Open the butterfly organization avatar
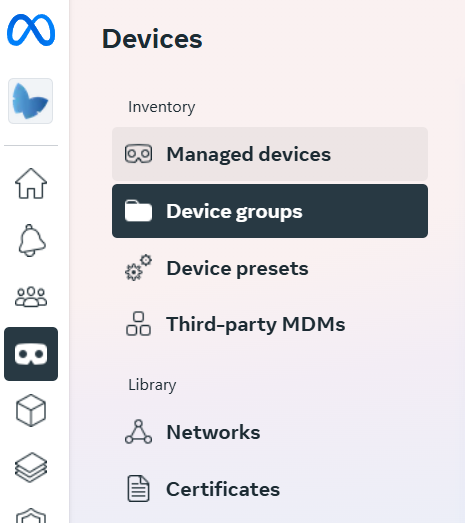Screen dimensions: 465x523 pos(30,101)
